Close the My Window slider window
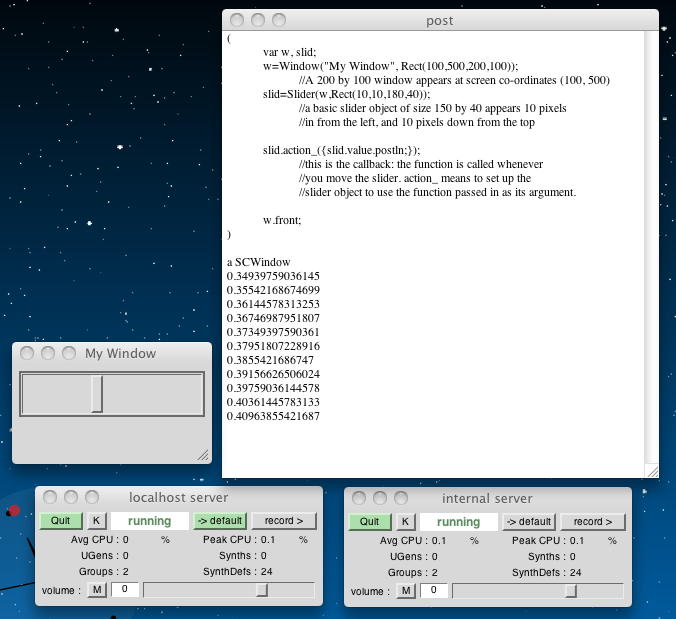Screen dimensions: 676x619 click(27, 353)
